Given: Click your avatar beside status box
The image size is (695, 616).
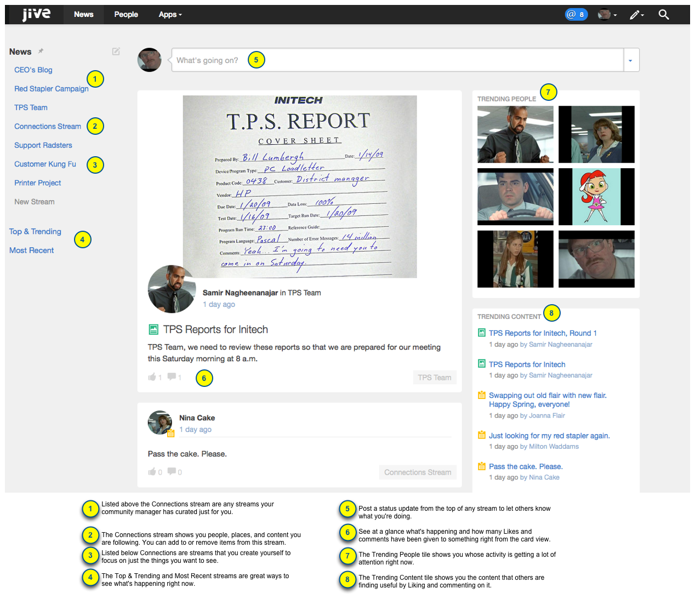Looking at the screenshot, I should (x=150, y=60).
